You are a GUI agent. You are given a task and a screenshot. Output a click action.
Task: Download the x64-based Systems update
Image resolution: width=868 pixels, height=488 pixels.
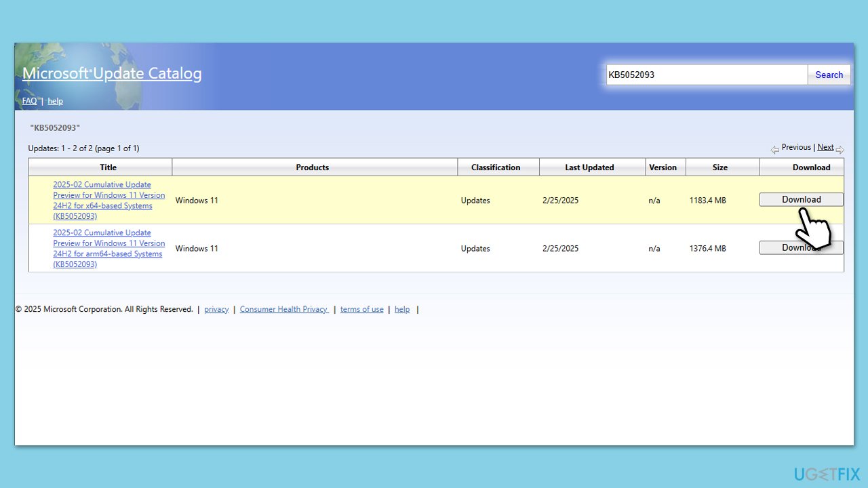click(x=801, y=199)
